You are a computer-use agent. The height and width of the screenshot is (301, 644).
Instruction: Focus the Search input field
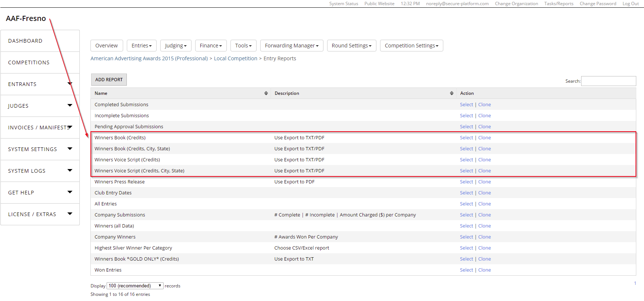point(608,81)
